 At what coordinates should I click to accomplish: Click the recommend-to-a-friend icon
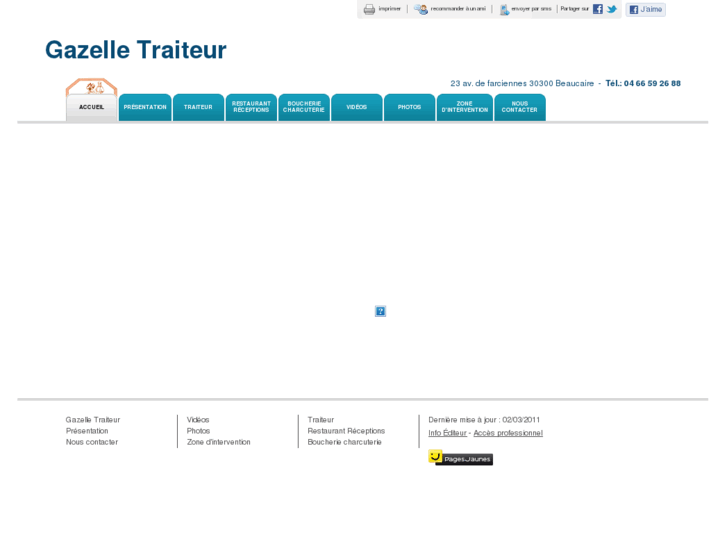[421, 9]
